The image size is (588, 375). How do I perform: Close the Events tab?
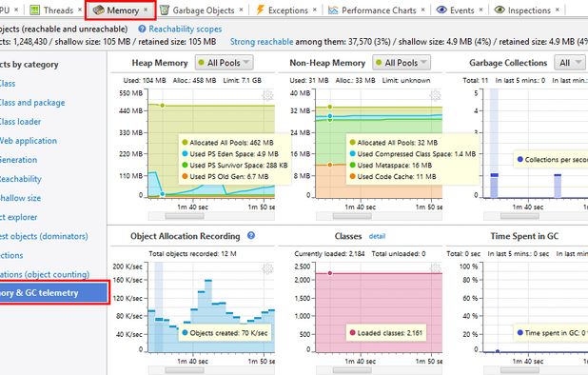point(481,10)
